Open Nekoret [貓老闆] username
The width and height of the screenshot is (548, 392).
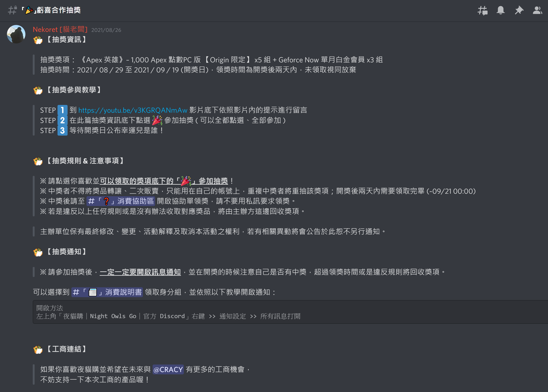(x=60, y=29)
